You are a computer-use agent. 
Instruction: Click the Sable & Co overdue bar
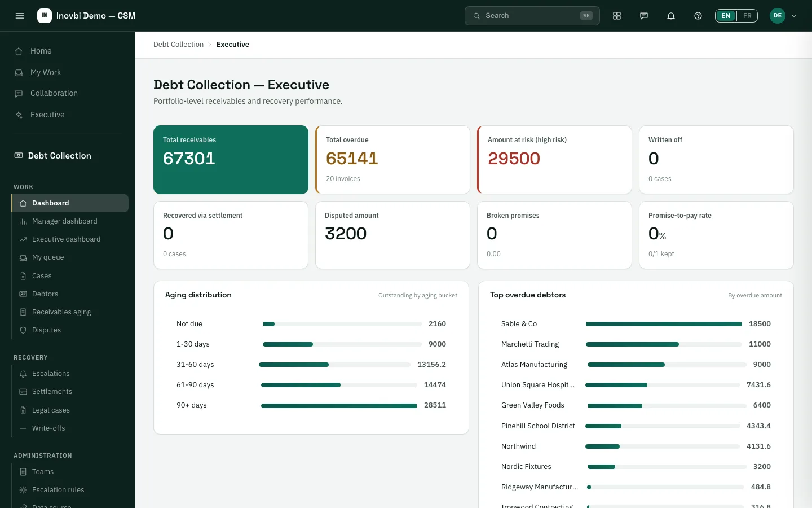(x=664, y=324)
